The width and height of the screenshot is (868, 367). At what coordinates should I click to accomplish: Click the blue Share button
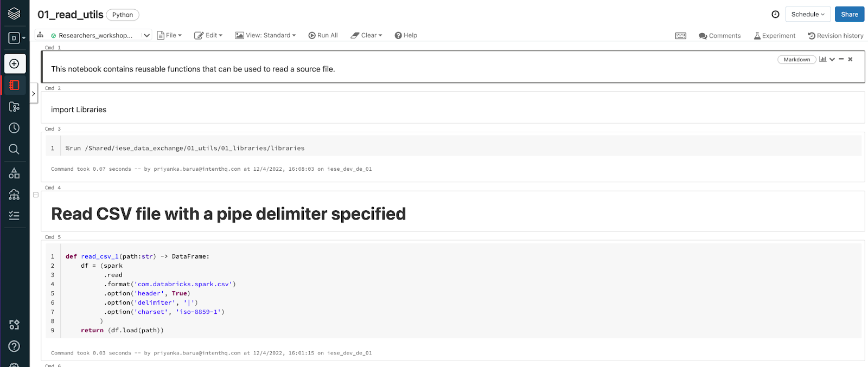849,15
